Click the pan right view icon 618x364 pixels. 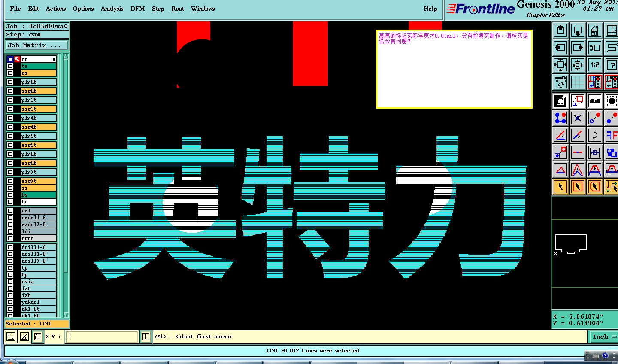click(x=578, y=48)
